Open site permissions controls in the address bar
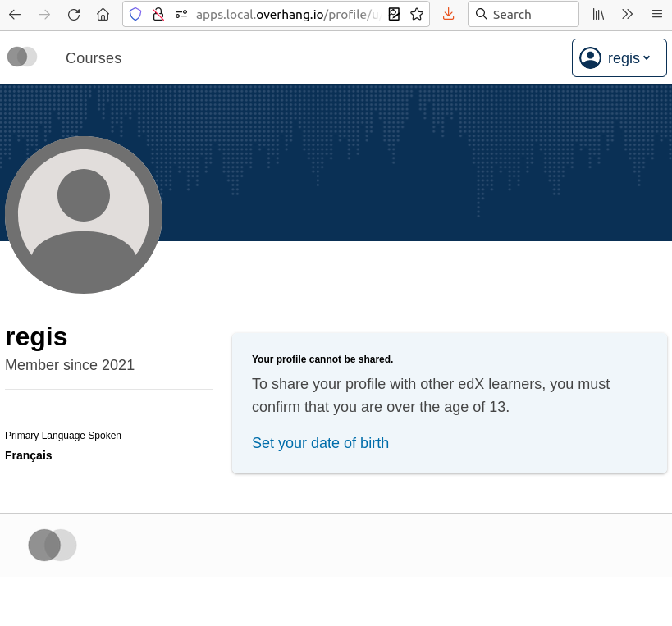 (x=181, y=14)
